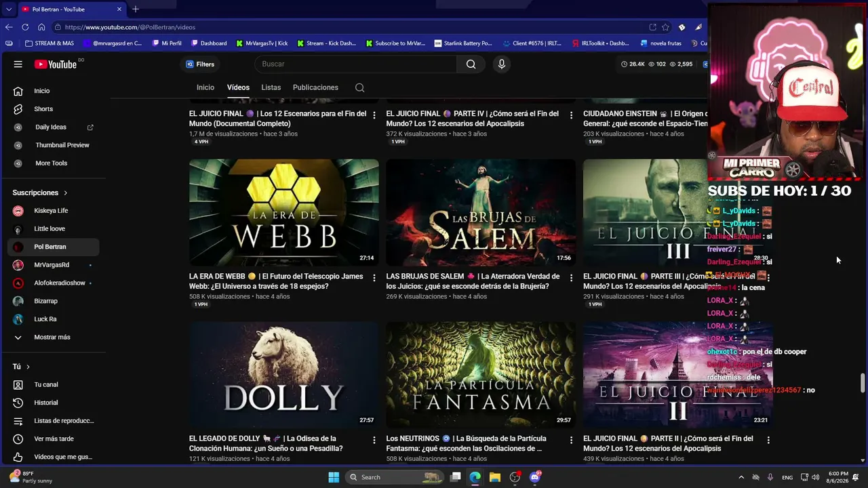Open the Dashboard bookmark

[x=209, y=43]
